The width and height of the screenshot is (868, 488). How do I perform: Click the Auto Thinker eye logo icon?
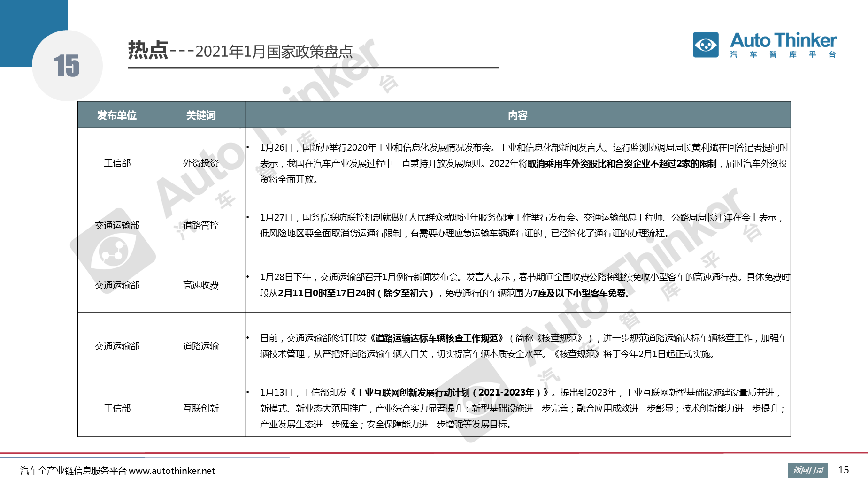pos(706,45)
